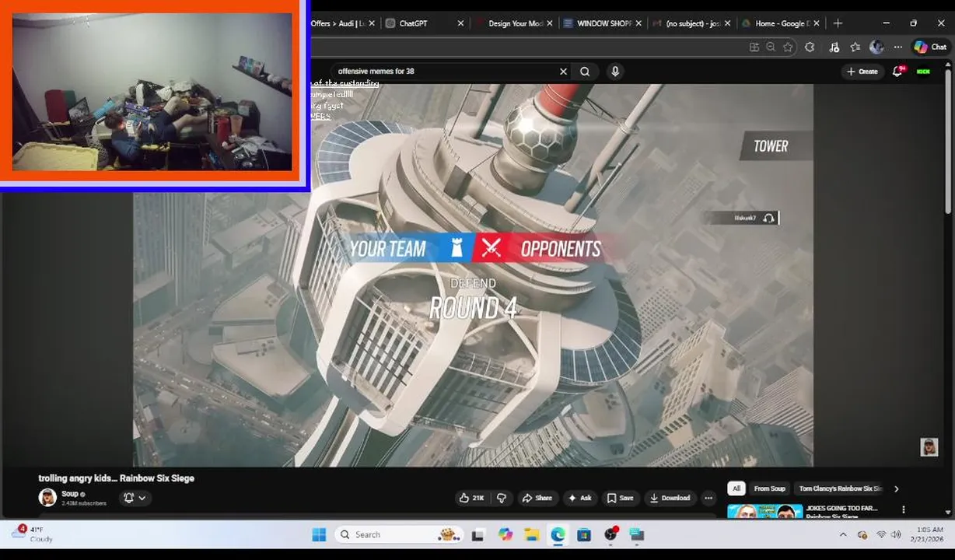Switch to Design Your Model tab
Viewport: 955px width, 560px height.
(513, 23)
